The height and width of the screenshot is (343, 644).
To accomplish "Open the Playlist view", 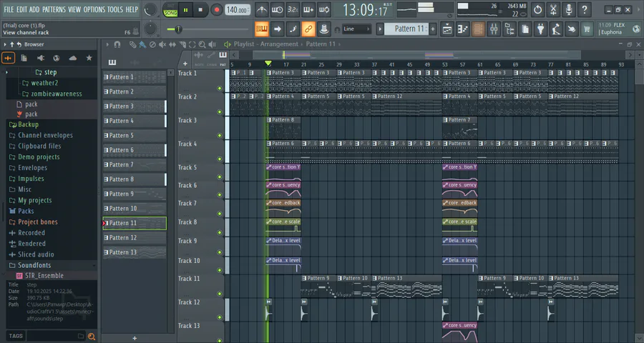I will pos(447,29).
